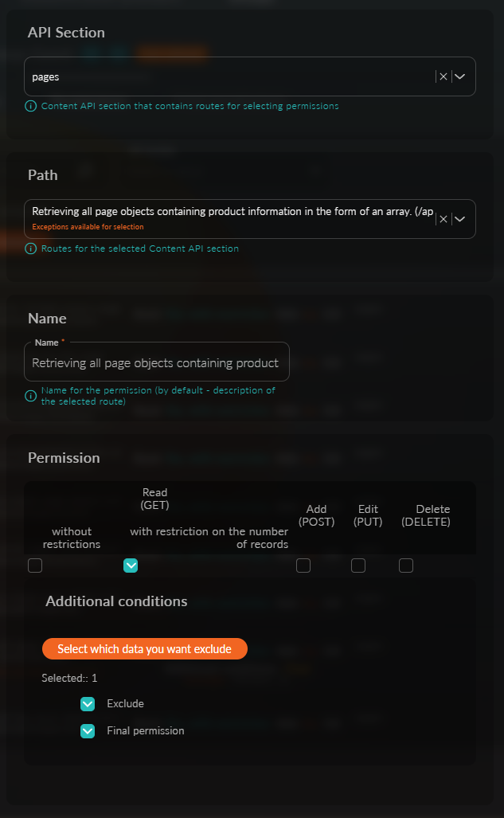Toggle the Final permission checkbox
Viewport: 504px width, 818px height.
click(88, 731)
